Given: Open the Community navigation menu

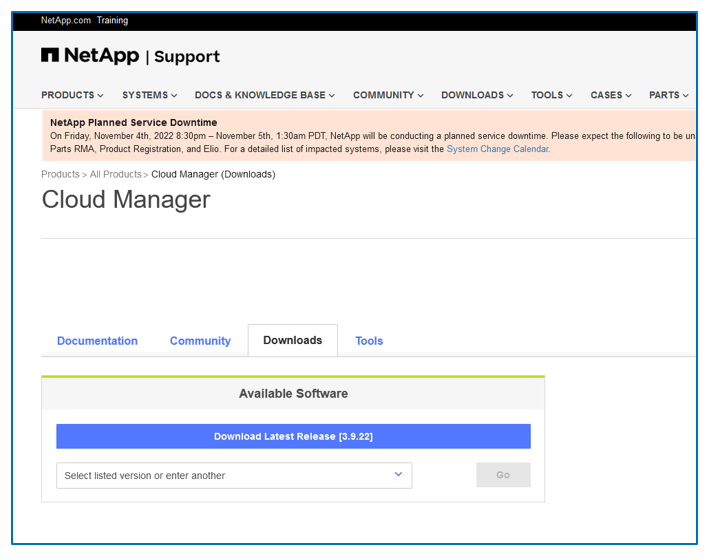Looking at the screenshot, I should pos(387,95).
